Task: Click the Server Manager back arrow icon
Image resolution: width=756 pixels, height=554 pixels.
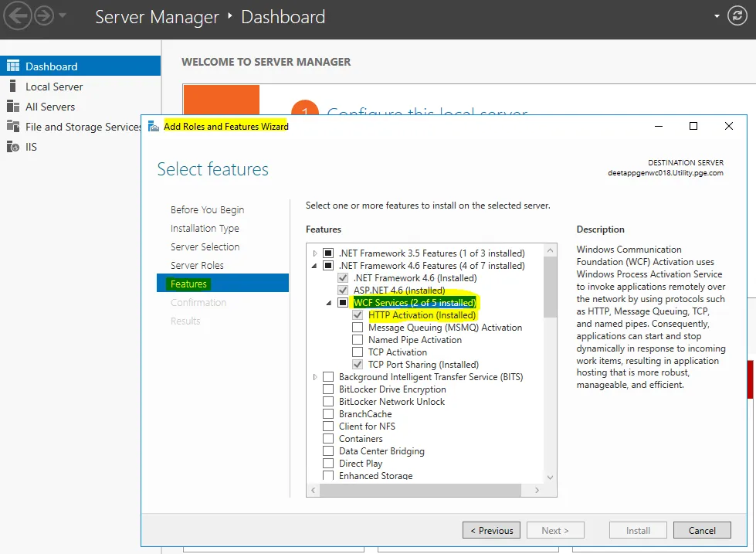Action: coord(17,16)
